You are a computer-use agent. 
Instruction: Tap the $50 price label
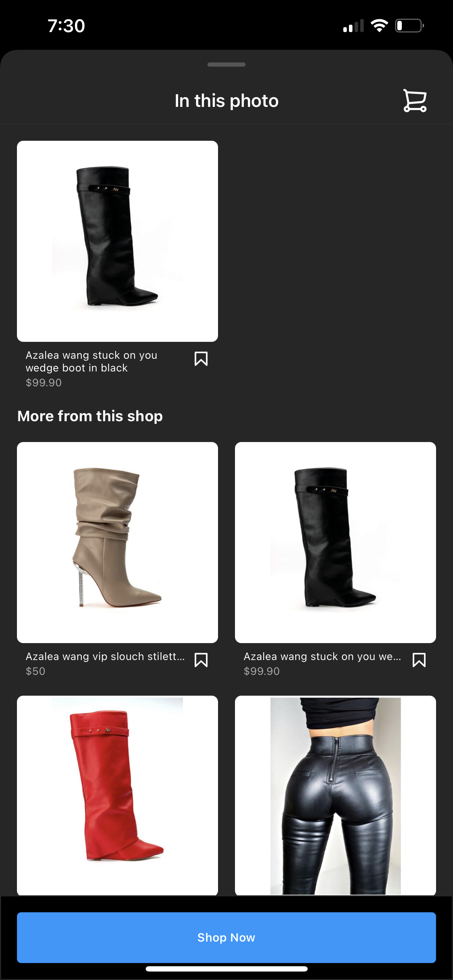pos(35,671)
